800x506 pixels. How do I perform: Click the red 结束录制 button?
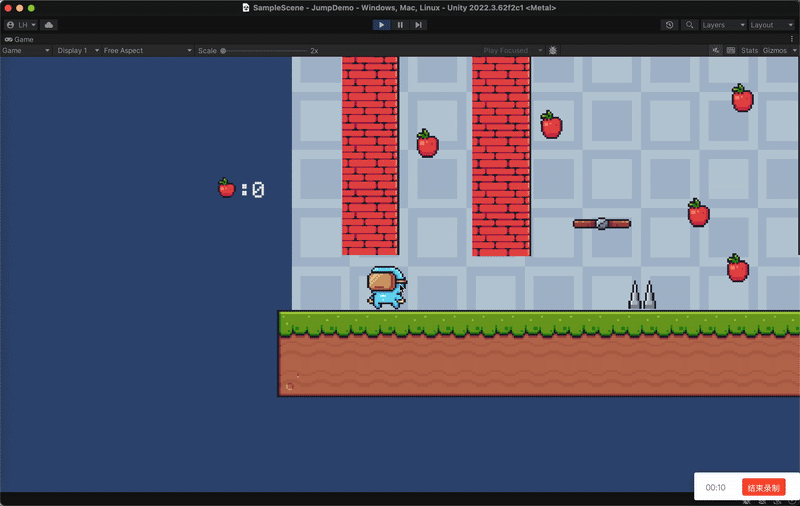[764, 487]
